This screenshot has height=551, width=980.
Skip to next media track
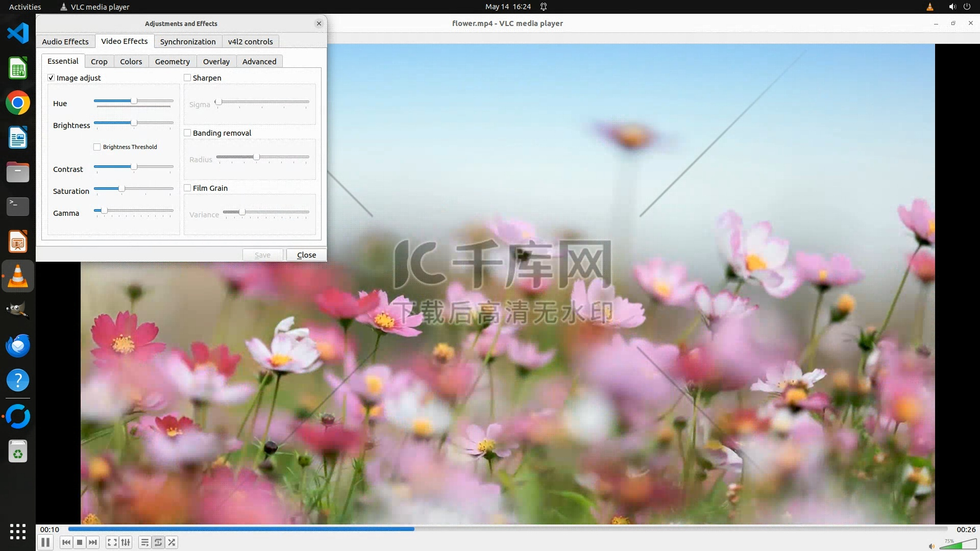(x=93, y=542)
